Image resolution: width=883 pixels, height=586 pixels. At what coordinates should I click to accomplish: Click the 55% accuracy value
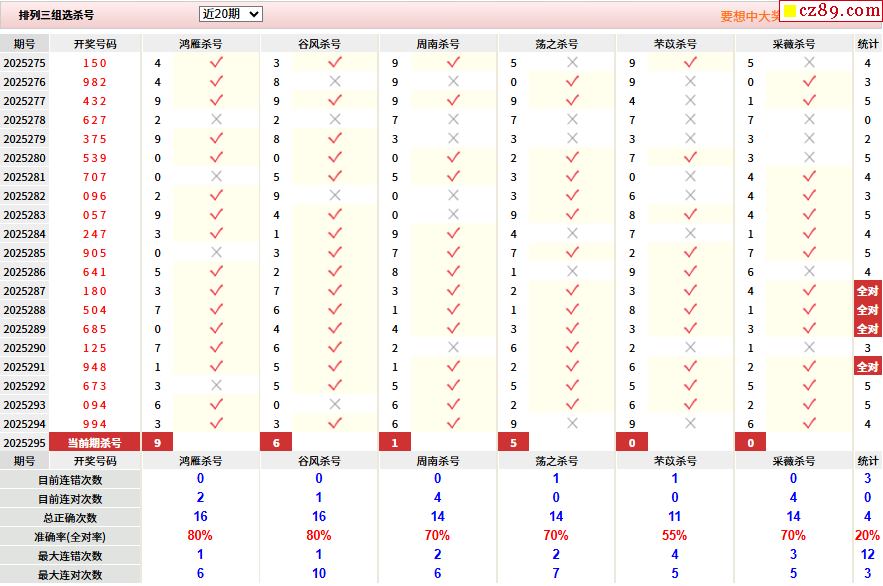[675, 535]
